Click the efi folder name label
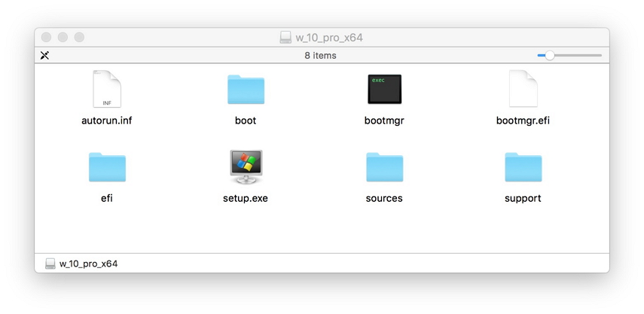Image resolution: width=644 pixels, height=314 pixels. click(107, 198)
